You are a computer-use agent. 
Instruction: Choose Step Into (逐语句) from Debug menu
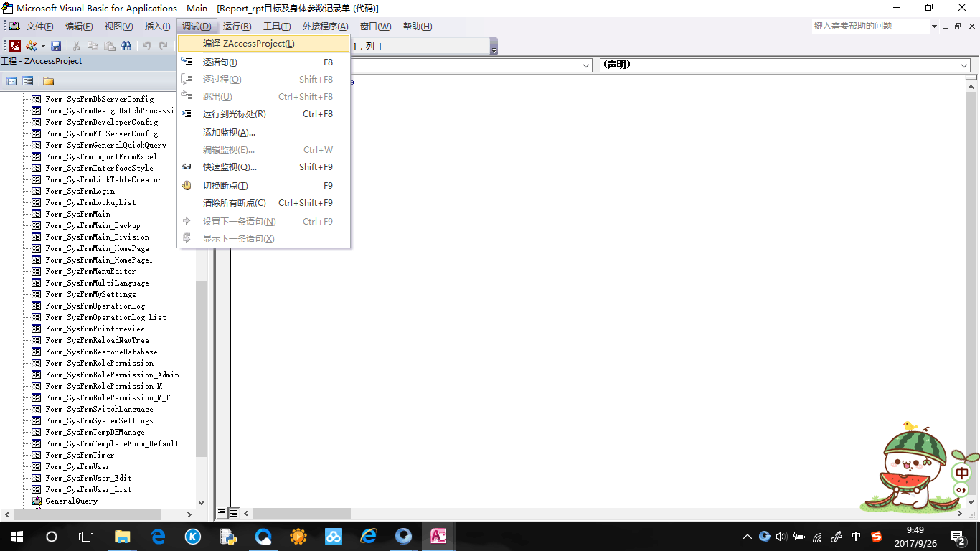coord(263,62)
